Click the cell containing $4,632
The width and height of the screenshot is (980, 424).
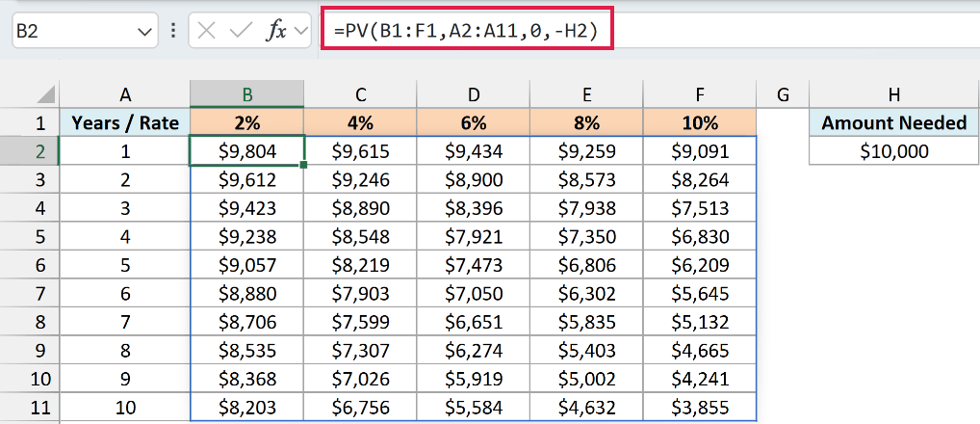[x=587, y=408]
